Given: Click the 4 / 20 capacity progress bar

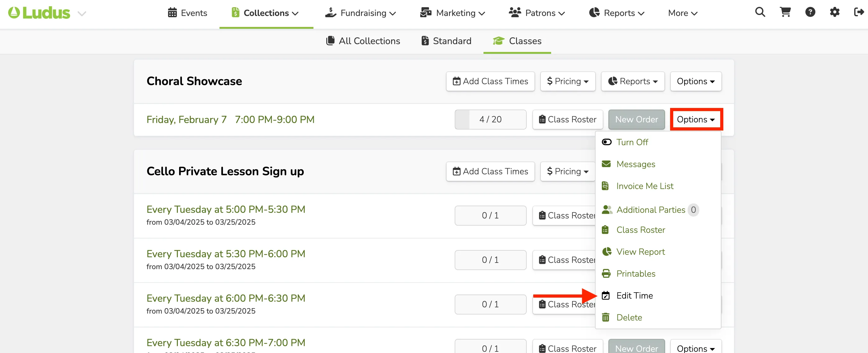Looking at the screenshot, I should pos(490,119).
